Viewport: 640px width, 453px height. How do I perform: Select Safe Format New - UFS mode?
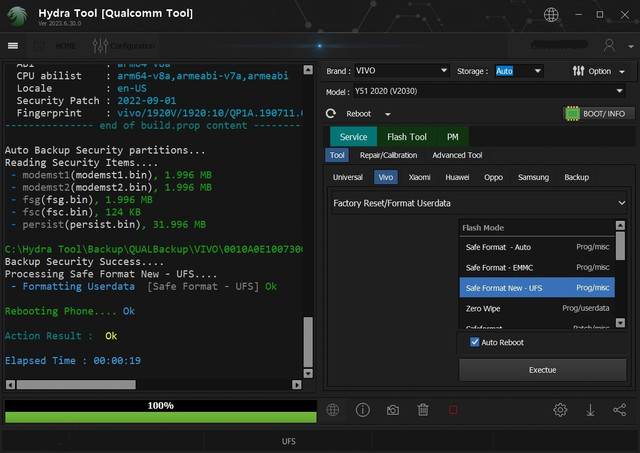pos(537,288)
